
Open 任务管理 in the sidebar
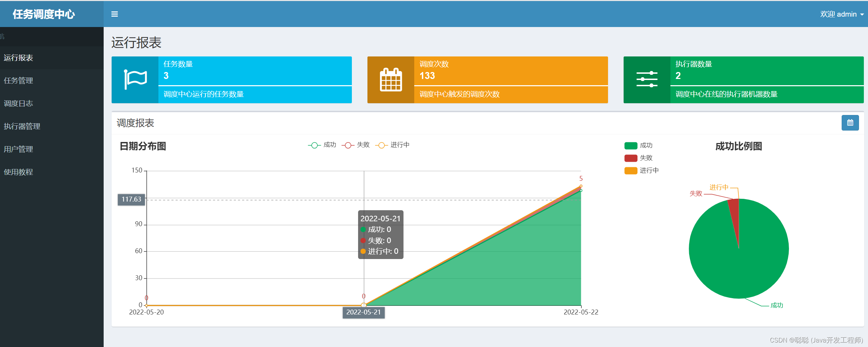click(x=52, y=81)
